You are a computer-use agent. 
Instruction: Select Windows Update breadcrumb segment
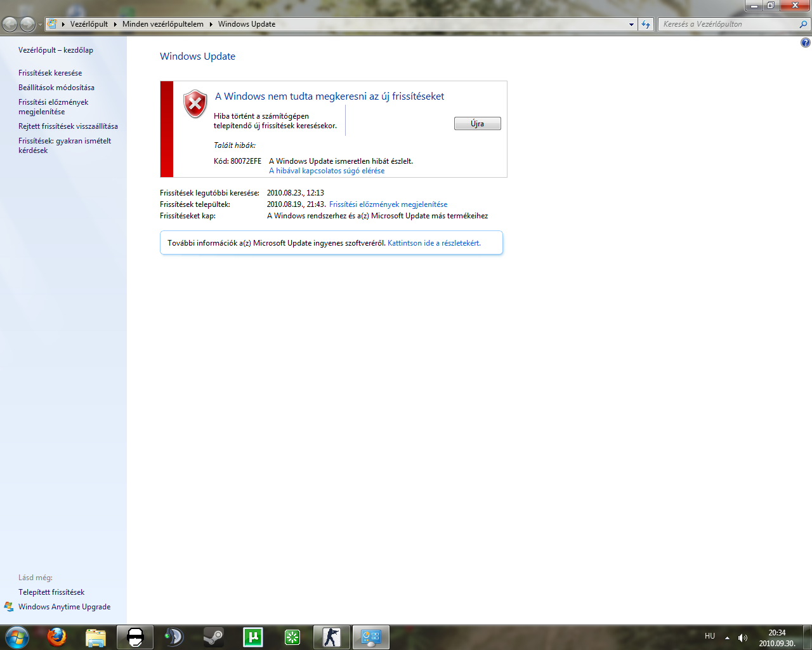point(247,24)
